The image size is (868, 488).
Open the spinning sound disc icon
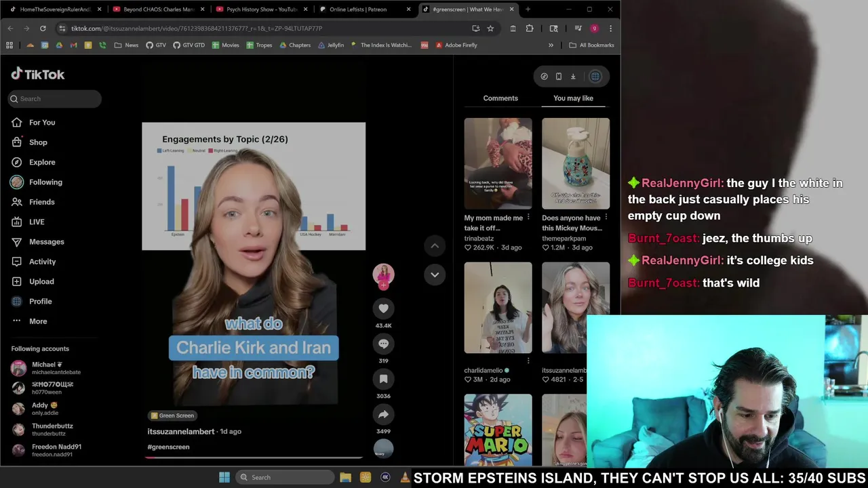383,449
